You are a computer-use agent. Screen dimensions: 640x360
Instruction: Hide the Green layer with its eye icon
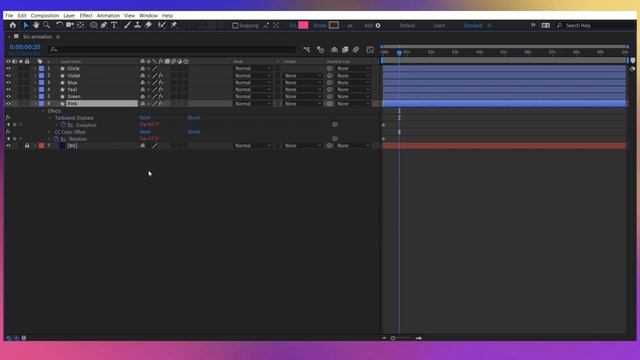(x=8, y=96)
